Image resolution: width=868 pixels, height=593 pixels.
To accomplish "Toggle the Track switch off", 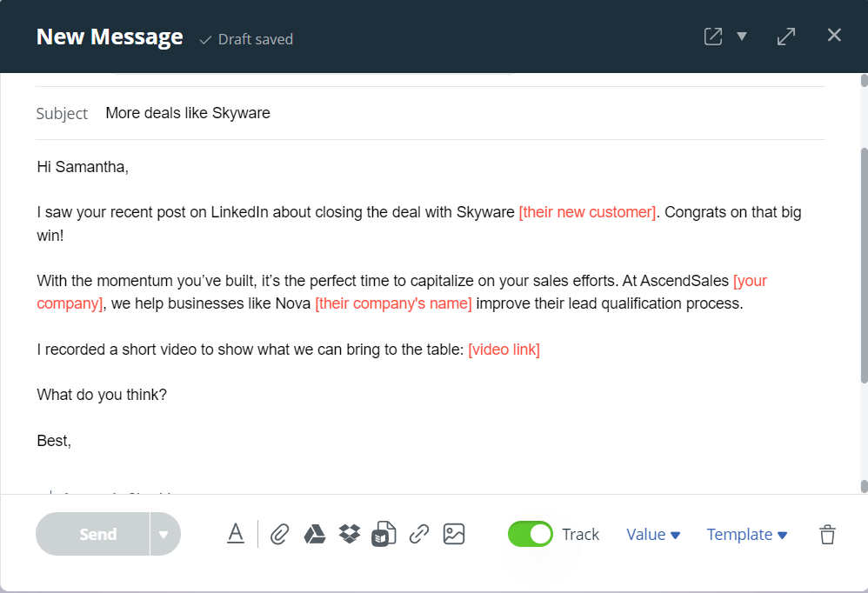I will click(x=531, y=534).
